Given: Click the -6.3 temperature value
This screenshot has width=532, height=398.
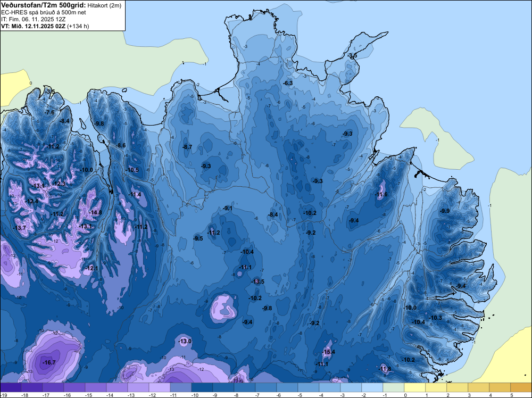Looking at the screenshot, I should (x=288, y=83).
